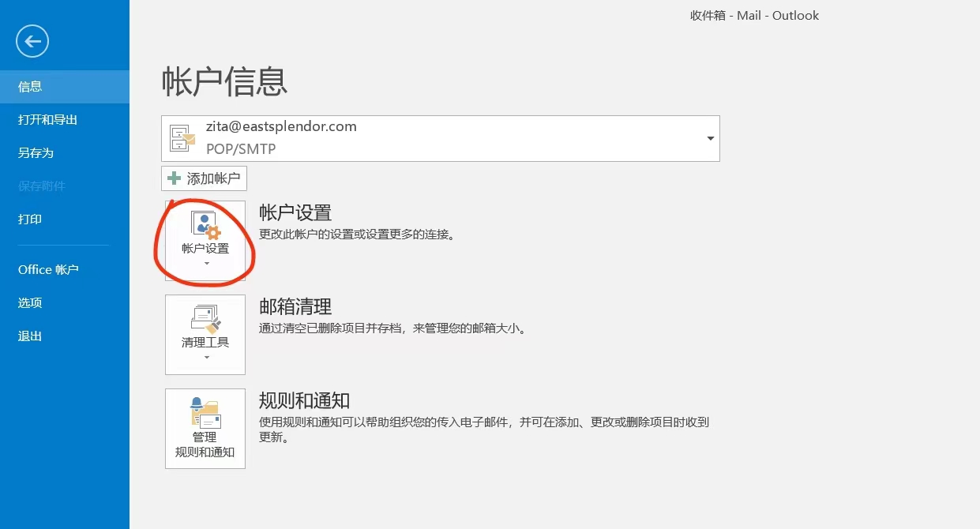Click the zita@eastsplendor.com account address

pyautogui.click(x=281, y=126)
